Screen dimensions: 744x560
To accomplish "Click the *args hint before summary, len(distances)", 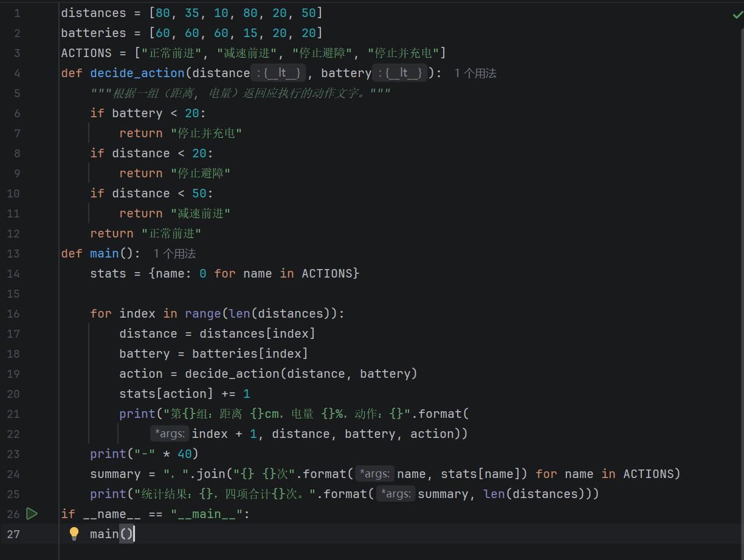I will pos(396,494).
